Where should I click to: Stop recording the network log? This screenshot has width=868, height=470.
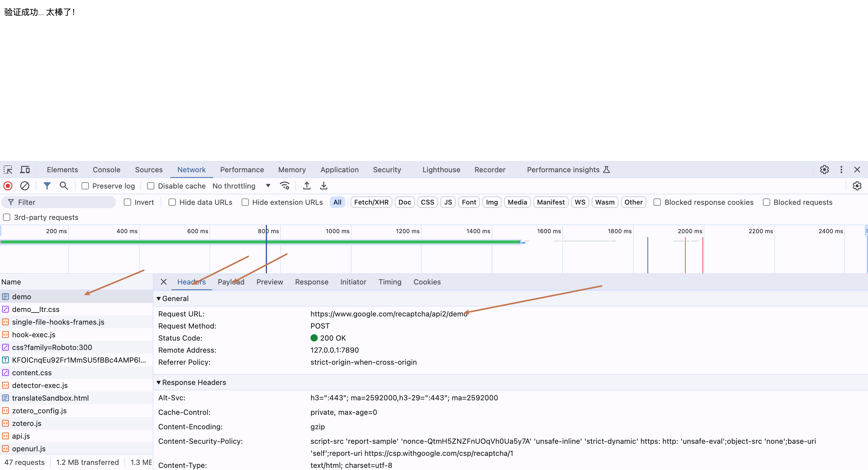[8, 186]
